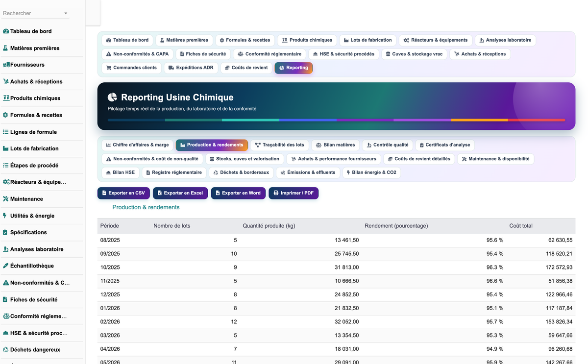Open Non-conformités & coût de non-qualité report
588x364 pixels.
tap(152, 159)
